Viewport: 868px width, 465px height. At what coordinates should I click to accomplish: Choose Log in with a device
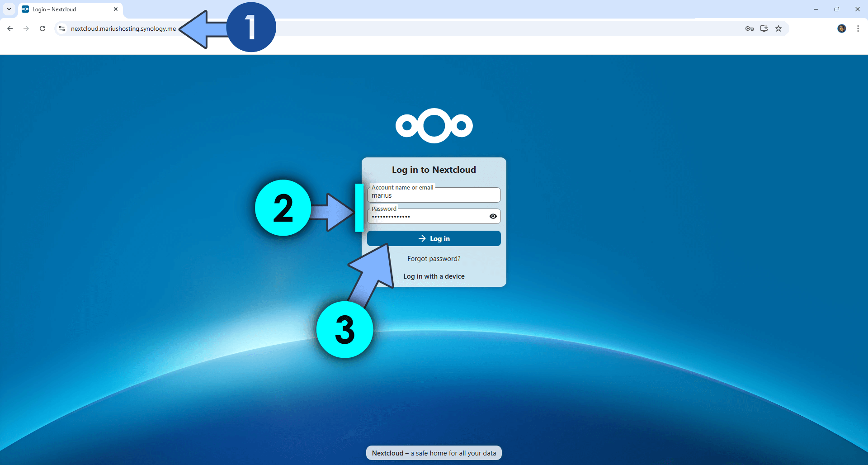click(434, 276)
